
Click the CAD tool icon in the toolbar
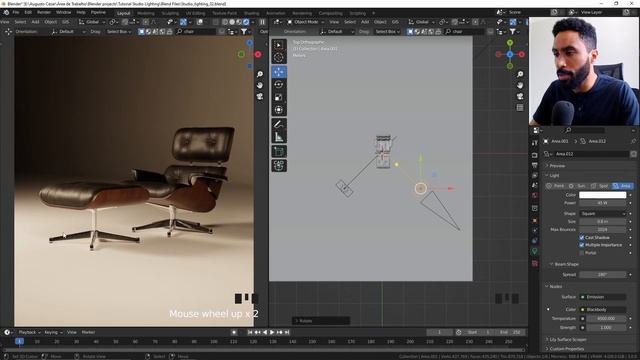(279, 165)
